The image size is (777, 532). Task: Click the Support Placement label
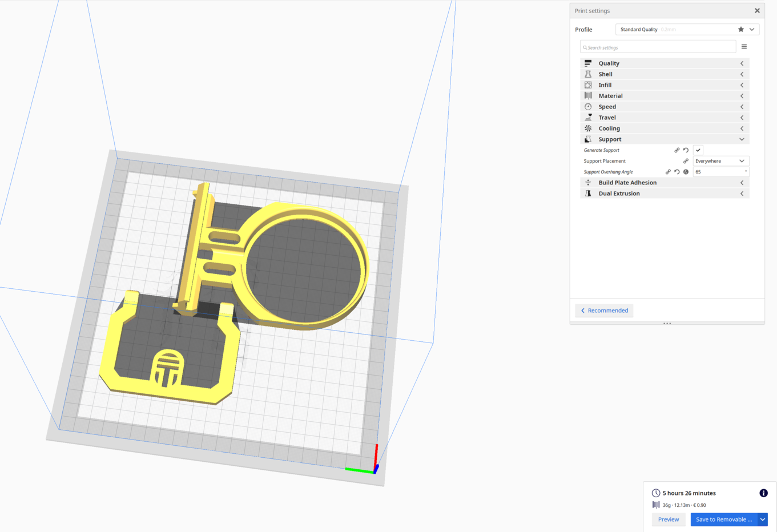[605, 161]
